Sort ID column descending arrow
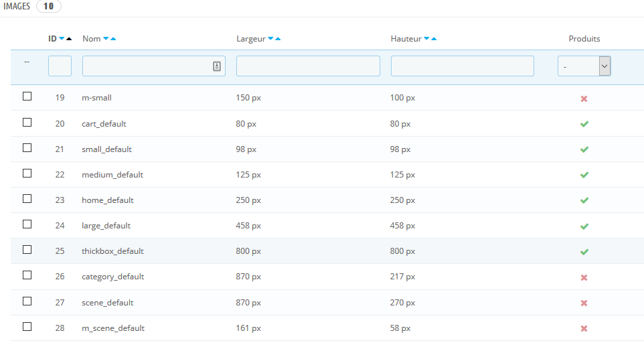Screen dimensions: 644x351 [62, 39]
